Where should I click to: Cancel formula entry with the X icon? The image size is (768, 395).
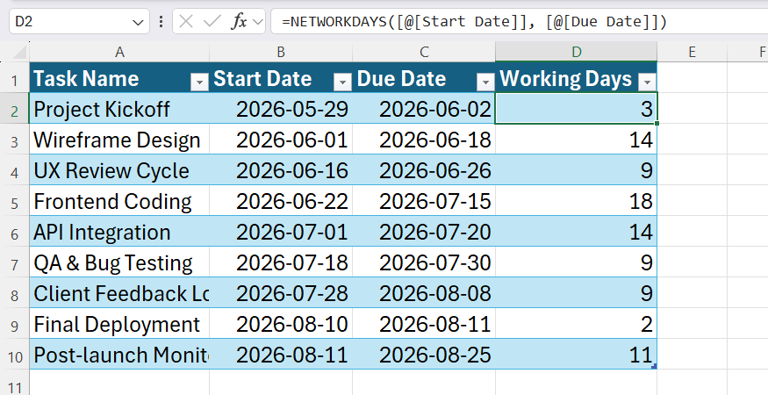[x=186, y=22]
